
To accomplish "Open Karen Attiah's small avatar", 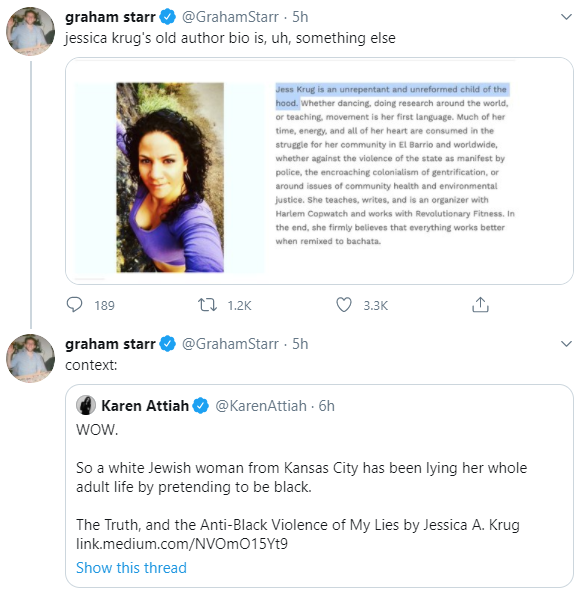I will tap(86, 406).
